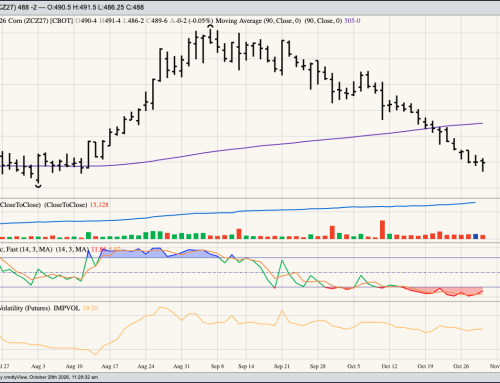The image size is (500, 383).
Task: Click the blue volume bar
Action: tap(475, 237)
